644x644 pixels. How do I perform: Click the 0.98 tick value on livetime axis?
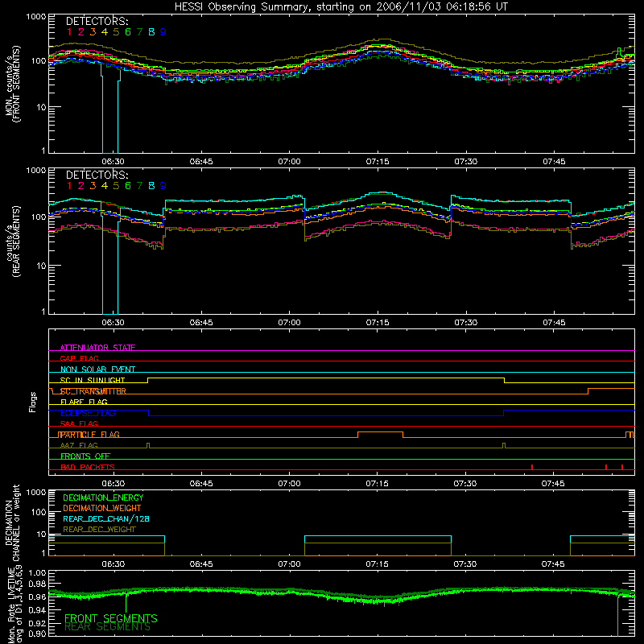[x=37, y=584]
